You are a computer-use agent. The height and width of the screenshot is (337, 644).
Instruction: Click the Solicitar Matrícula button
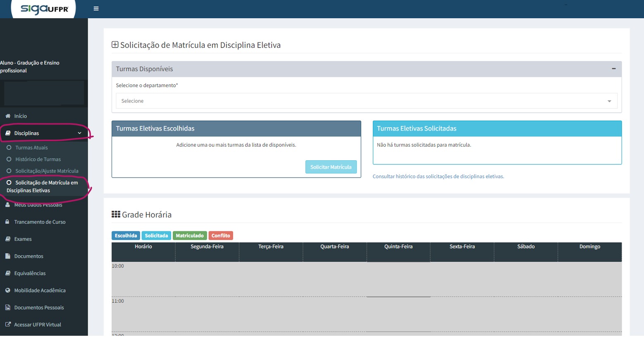[x=331, y=167]
